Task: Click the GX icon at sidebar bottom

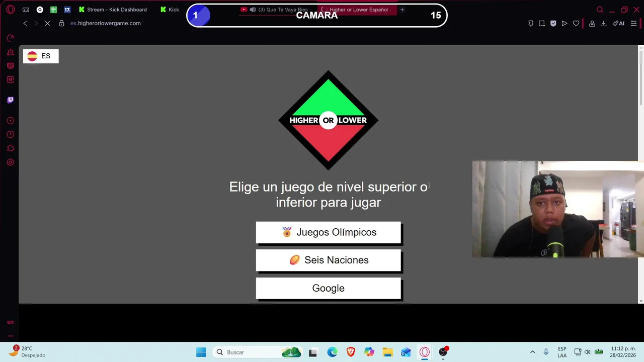Action: [10, 322]
